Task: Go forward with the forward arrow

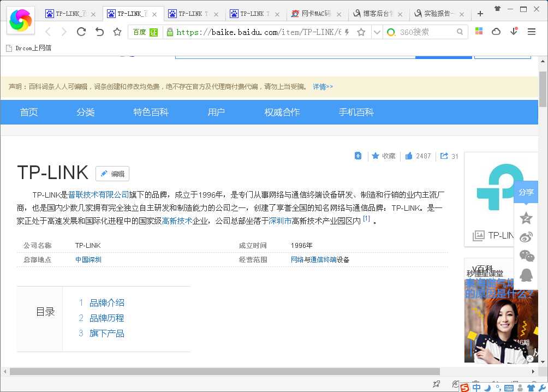Action: click(64, 32)
